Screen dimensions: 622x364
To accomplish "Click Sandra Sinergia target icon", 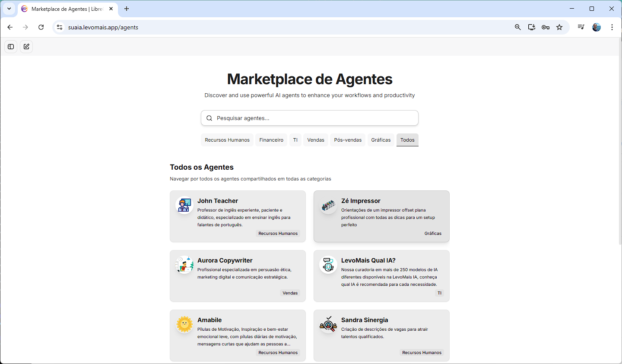I will (x=328, y=324).
